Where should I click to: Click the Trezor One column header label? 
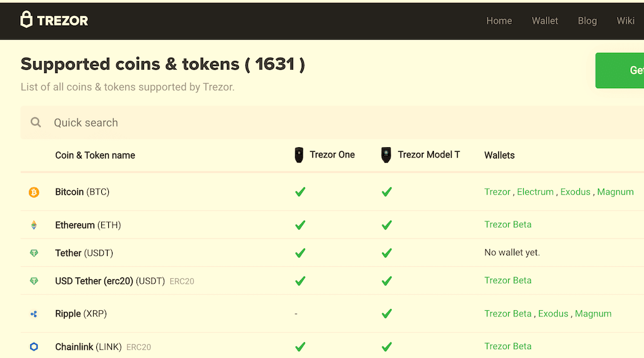tap(332, 155)
